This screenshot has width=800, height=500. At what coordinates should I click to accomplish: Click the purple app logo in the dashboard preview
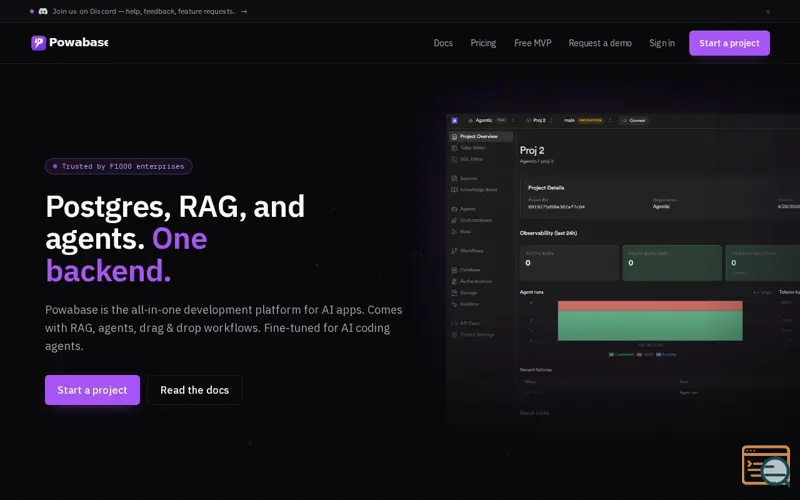(x=455, y=120)
